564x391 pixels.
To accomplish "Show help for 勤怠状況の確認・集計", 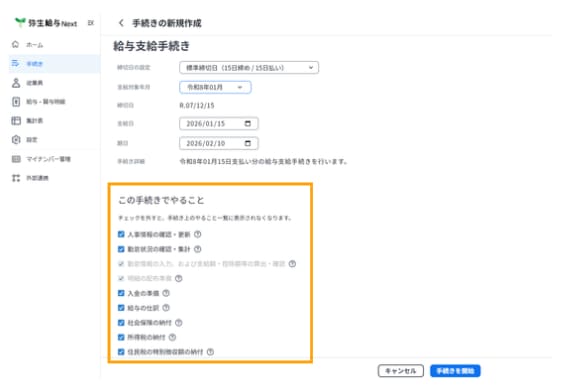I will coord(197,249).
